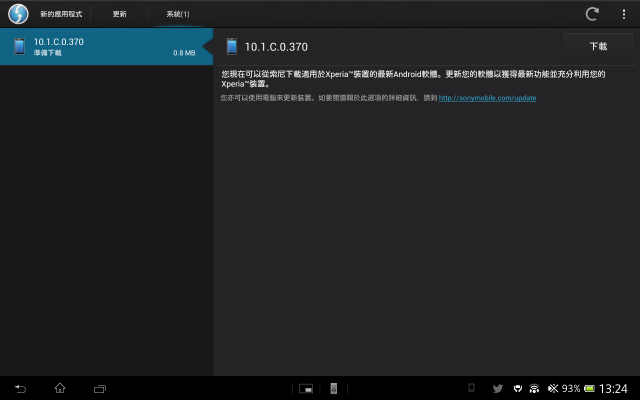
Task: Tap the shield notification icon in status bar
Action: (518, 389)
